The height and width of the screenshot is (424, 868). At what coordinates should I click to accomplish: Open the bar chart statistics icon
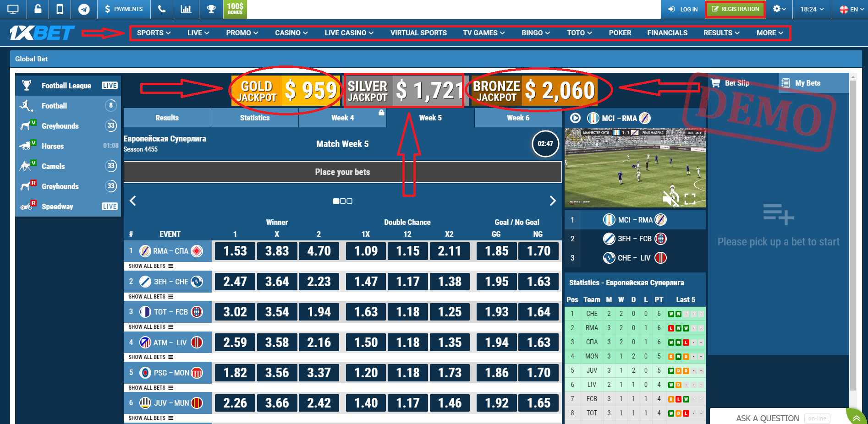(x=186, y=9)
